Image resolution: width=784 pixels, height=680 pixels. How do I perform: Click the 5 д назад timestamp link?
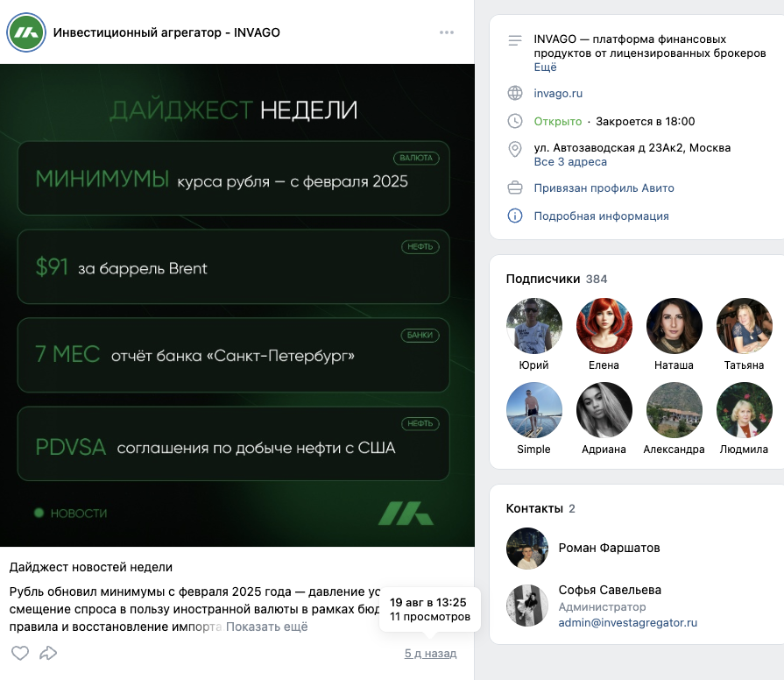pyautogui.click(x=430, y=653)
